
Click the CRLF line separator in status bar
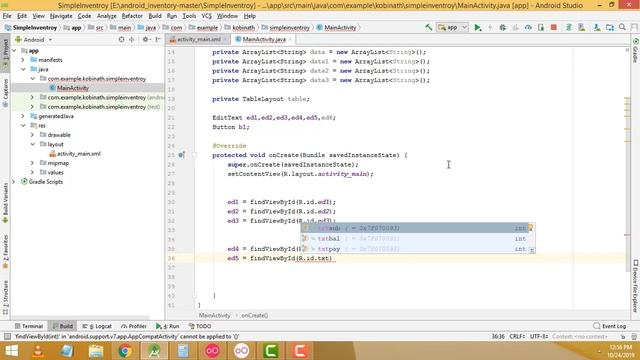[517, 336]
